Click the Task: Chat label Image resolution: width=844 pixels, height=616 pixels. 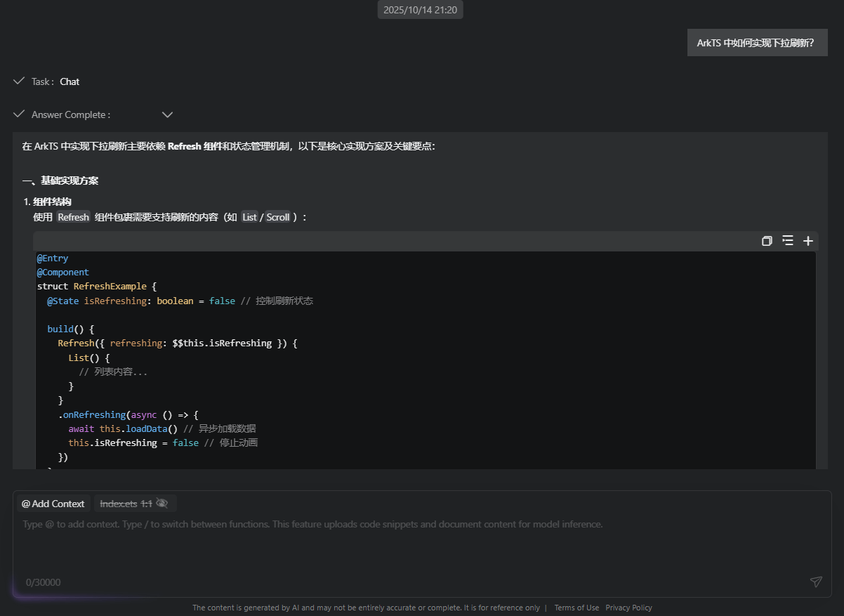(x=55, y=81)
